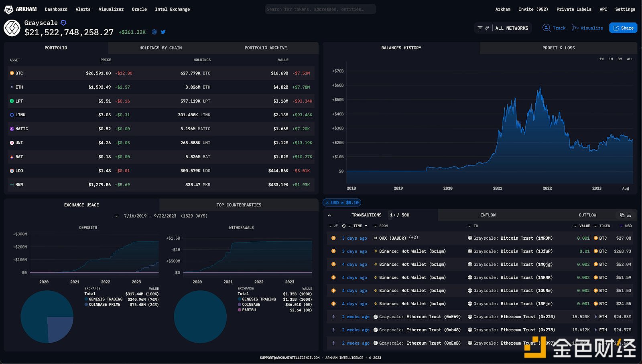Image resolution: width=642 pixels, height=364 pixels.
Task: Switch to Holdings By Chain tab
Action: click(x=160, y=48)
